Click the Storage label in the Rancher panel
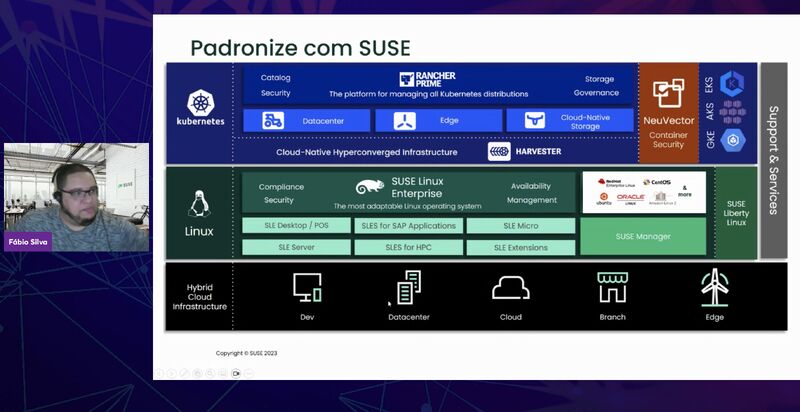Image resolution: width=800 pixels, height=412 pixels. coord(599,79)
